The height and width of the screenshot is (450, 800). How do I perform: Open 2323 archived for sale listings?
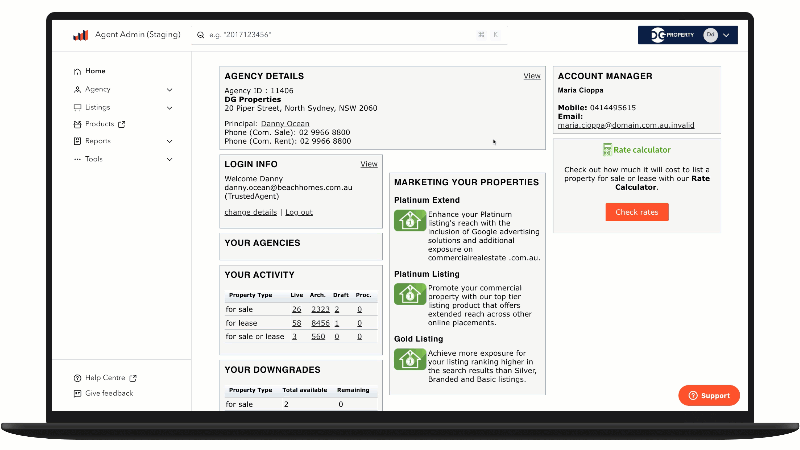[320, 309]
